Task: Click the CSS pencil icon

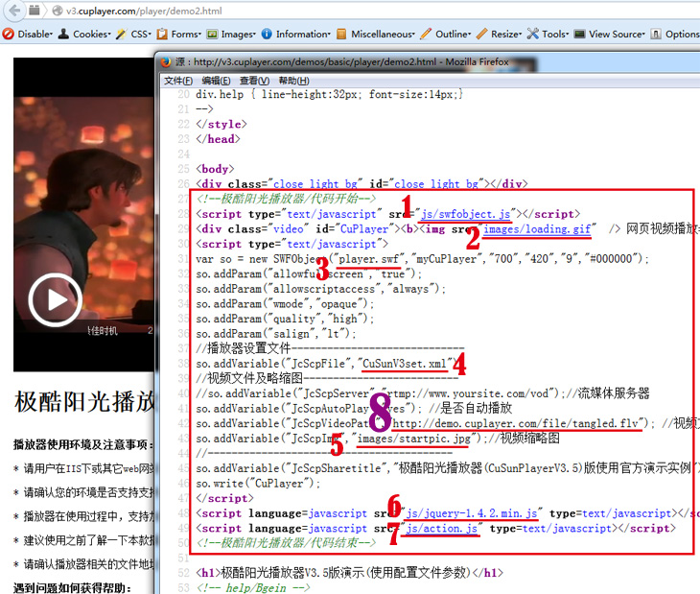Action: tap(121, 34)
